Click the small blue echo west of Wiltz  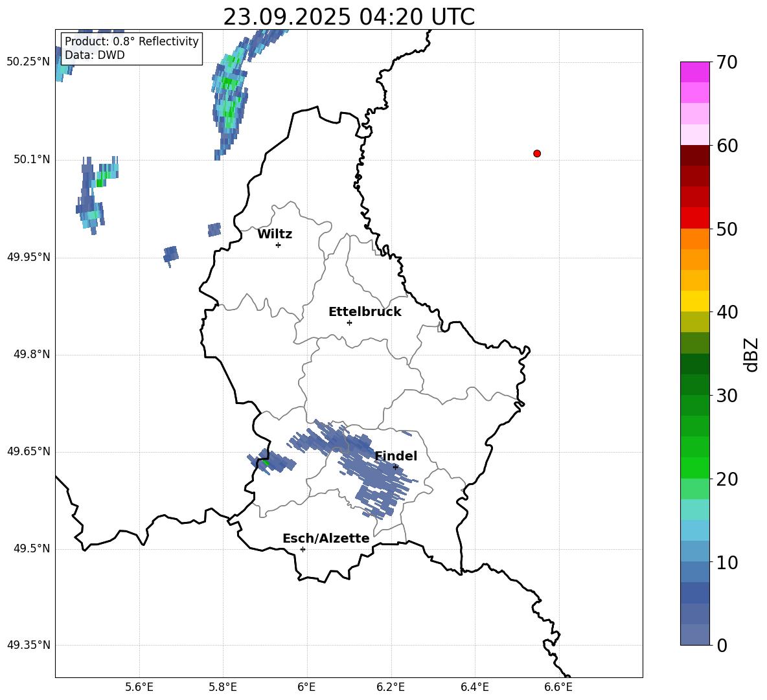pyautogui.click(x=214, y=230)
